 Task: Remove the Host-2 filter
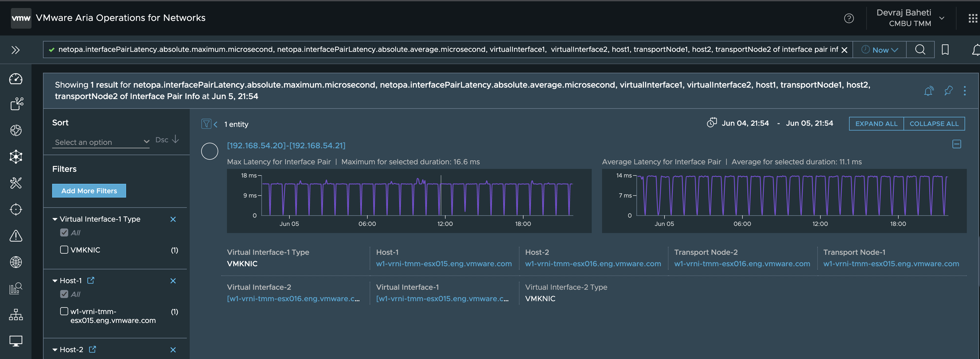coord(173,350)
